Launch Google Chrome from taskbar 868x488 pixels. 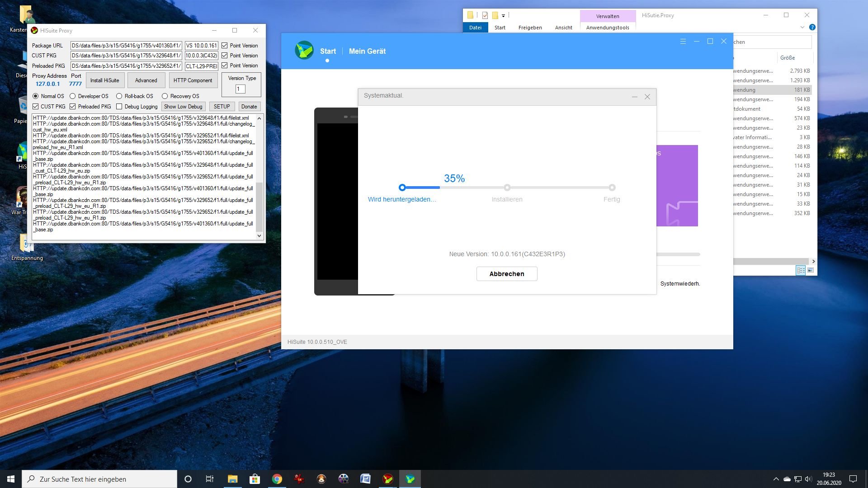coord(277,479)
